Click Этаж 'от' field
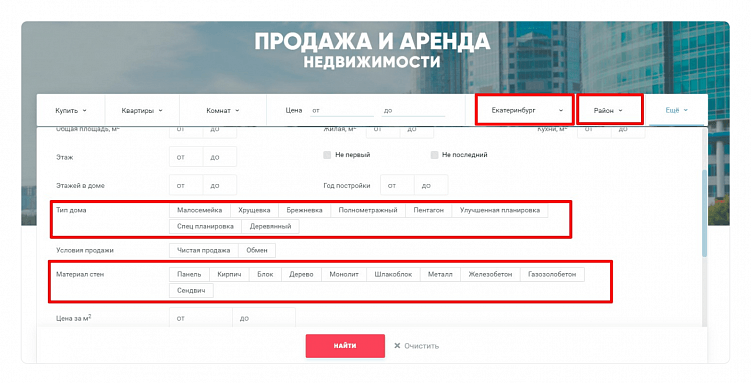751x383 pixels. 186,157
